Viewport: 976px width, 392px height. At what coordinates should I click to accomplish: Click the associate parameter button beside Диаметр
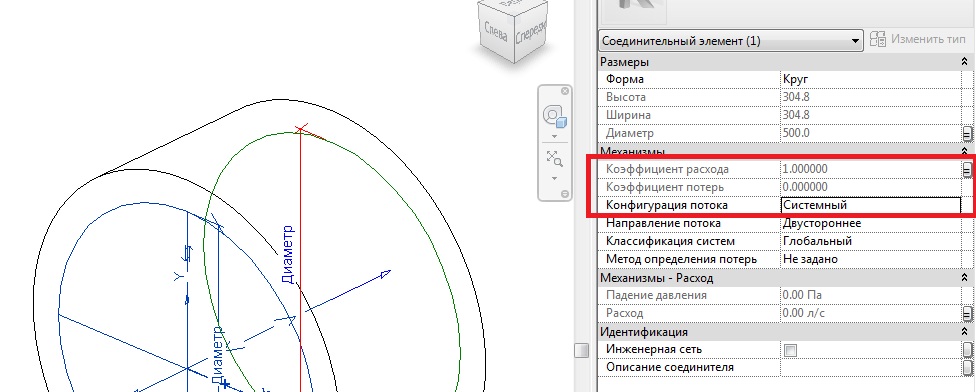[967, 134]
